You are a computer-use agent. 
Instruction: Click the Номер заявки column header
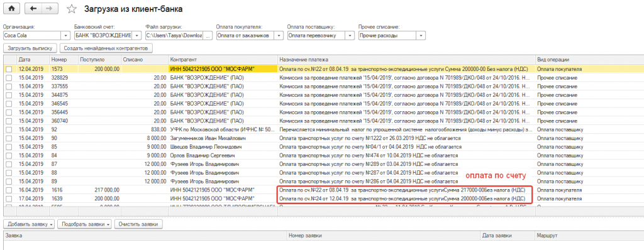[383, 236]
